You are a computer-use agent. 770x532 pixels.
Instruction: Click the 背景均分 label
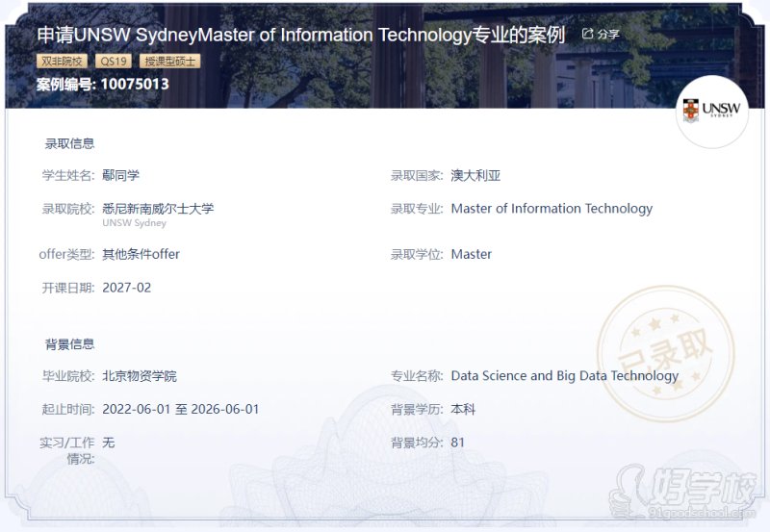(x=417, y=443)
